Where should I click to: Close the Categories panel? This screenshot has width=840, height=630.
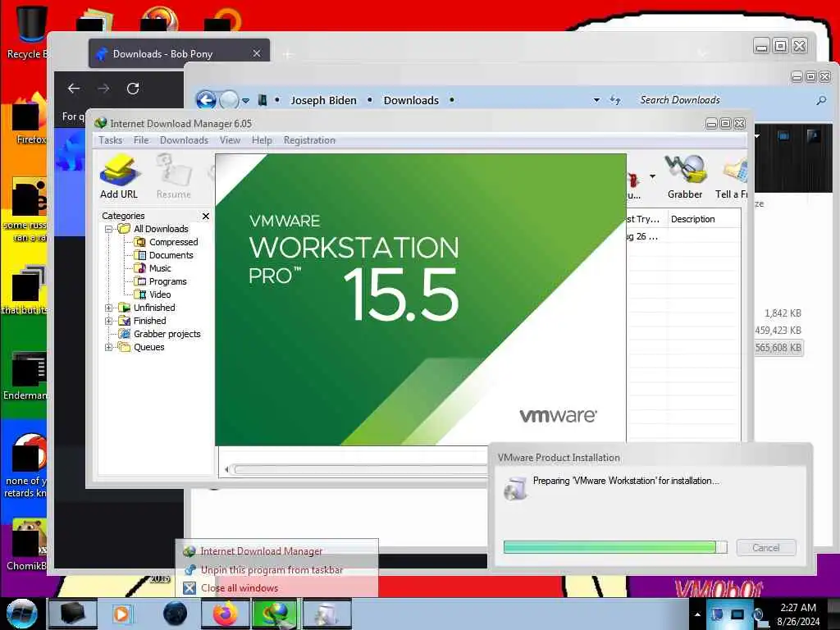coord(206,216)
